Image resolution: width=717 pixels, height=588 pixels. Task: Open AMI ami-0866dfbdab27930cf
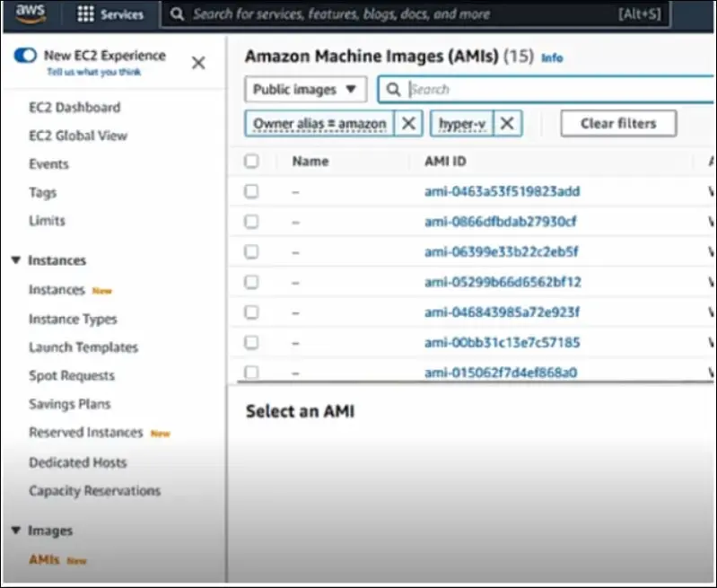point(500,222)
